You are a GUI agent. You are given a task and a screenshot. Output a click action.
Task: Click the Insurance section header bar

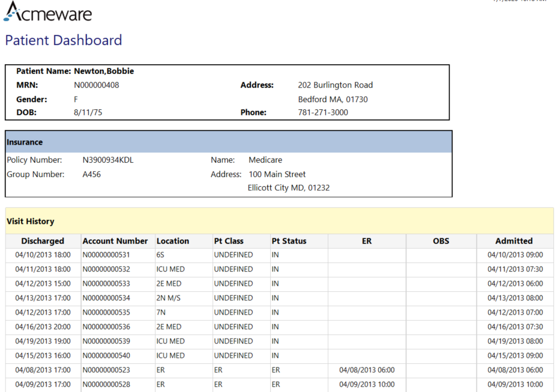[x=228, y=142]
